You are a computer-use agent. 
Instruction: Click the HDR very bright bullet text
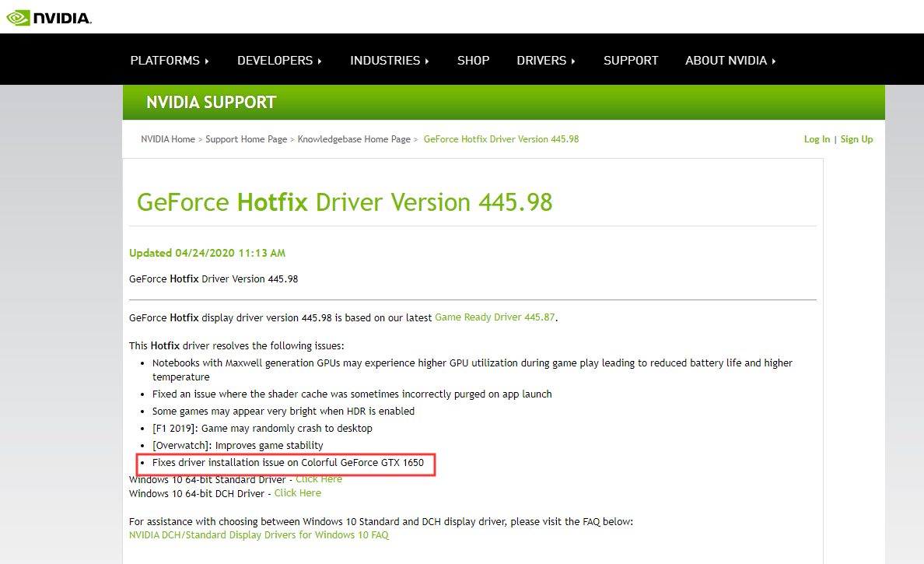point(283,411)
